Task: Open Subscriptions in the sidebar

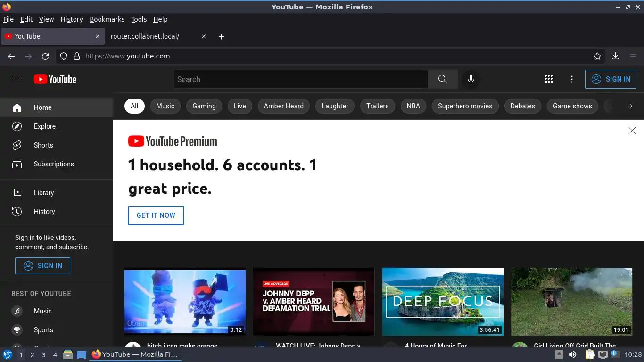Action: tap(57, 164)
